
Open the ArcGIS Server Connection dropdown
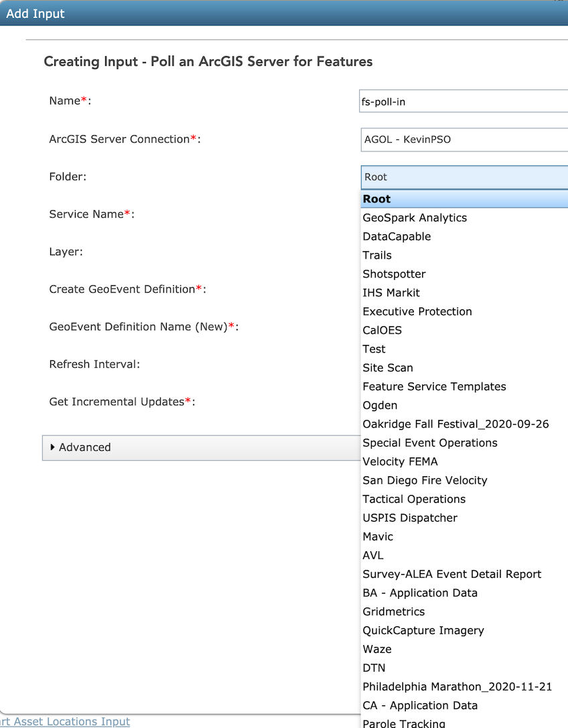464,139
